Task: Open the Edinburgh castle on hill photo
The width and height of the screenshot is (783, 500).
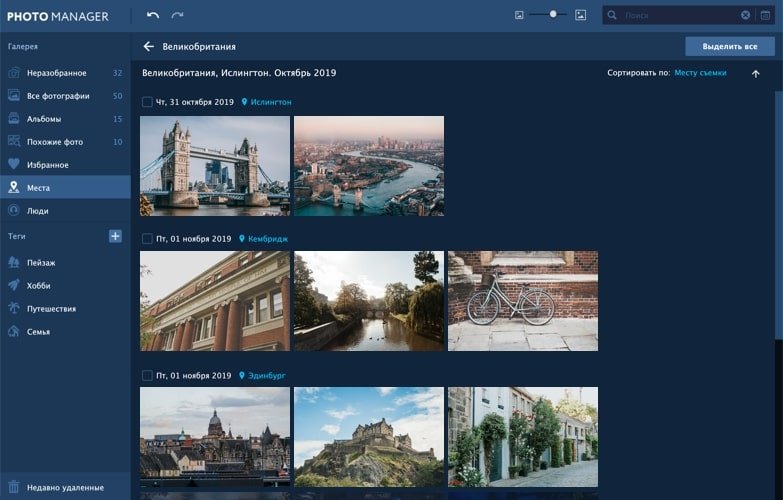Action: point(369,437)
